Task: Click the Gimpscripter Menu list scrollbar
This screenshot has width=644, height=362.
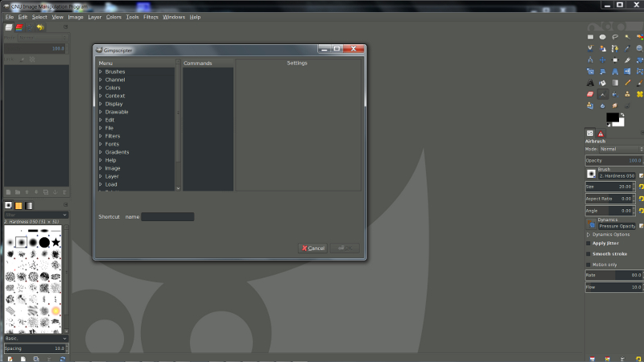Action: tap(178, 125)
